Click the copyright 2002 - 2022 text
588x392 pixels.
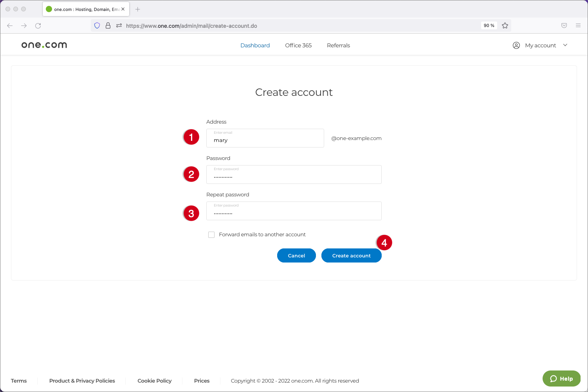pos(295,381)
